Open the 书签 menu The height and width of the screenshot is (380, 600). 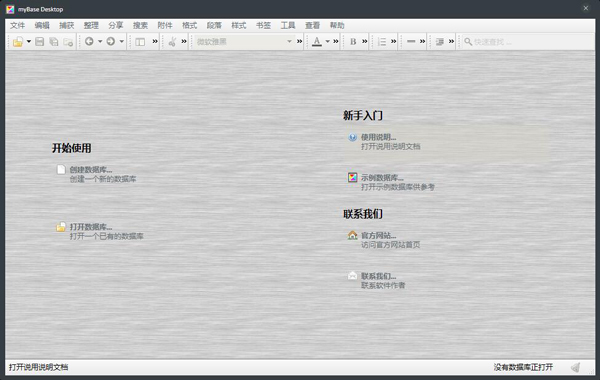[263, 25]
